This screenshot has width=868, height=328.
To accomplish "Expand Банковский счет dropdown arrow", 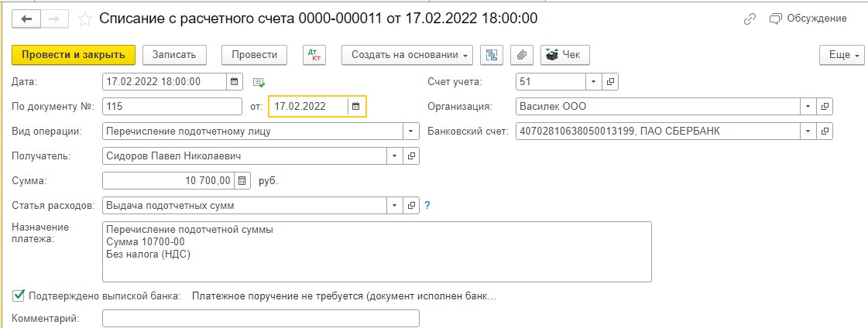I will point(808,131).
